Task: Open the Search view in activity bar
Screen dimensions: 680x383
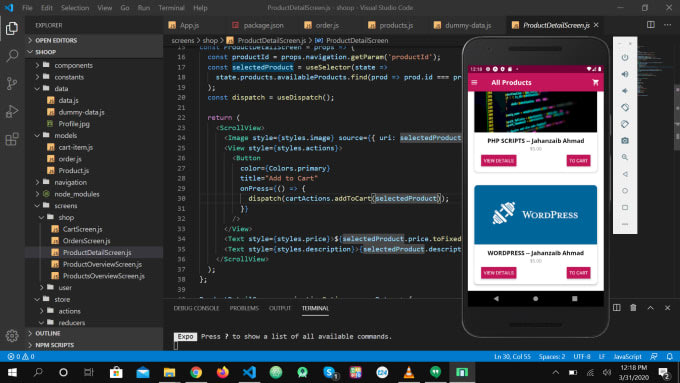Action: click(12, 56)
